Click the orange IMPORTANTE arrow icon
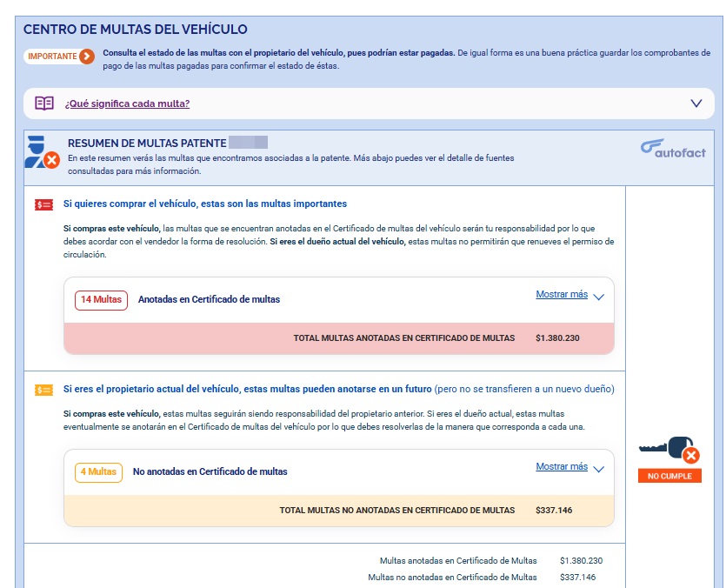This screenshot has width=726, height=588. [86, 57]
